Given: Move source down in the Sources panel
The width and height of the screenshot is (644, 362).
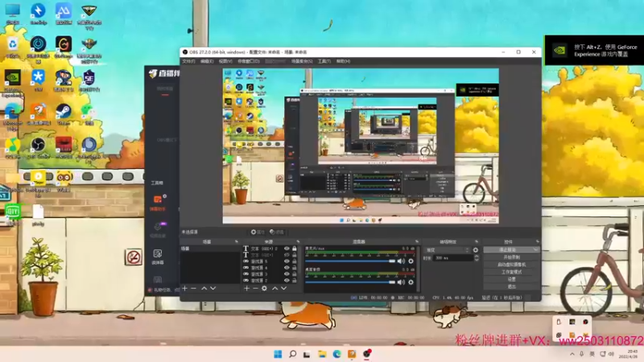Looking at the screenshot, I should point(283,289).
